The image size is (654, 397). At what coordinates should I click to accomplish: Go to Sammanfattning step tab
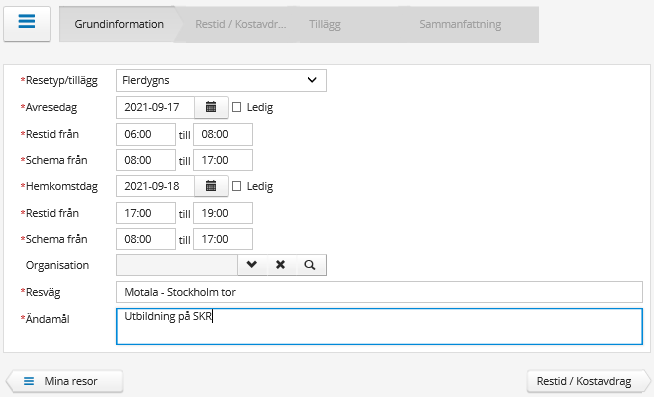tap(460, 24)
